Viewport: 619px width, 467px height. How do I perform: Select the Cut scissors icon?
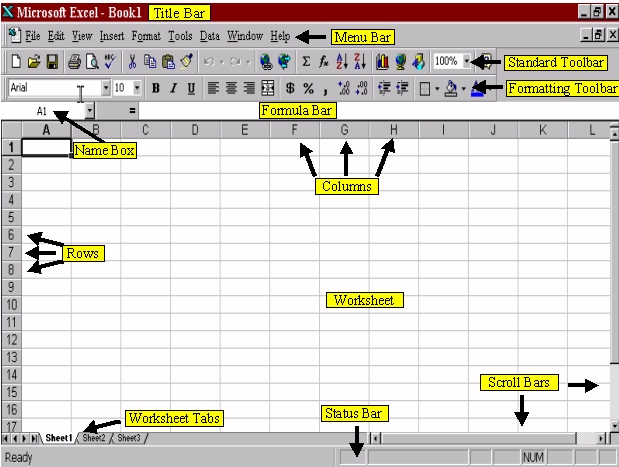pos(132,62)
